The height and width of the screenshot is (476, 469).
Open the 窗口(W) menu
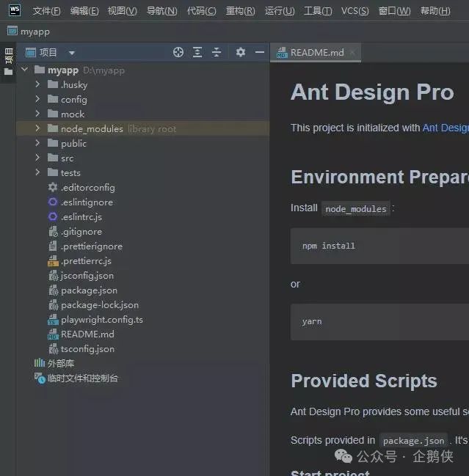click(394, 11)
